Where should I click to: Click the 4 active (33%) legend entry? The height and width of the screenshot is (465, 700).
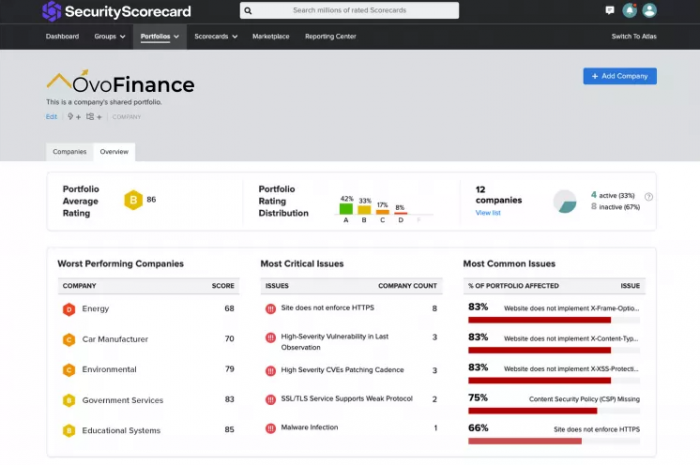tap(613, 195)
